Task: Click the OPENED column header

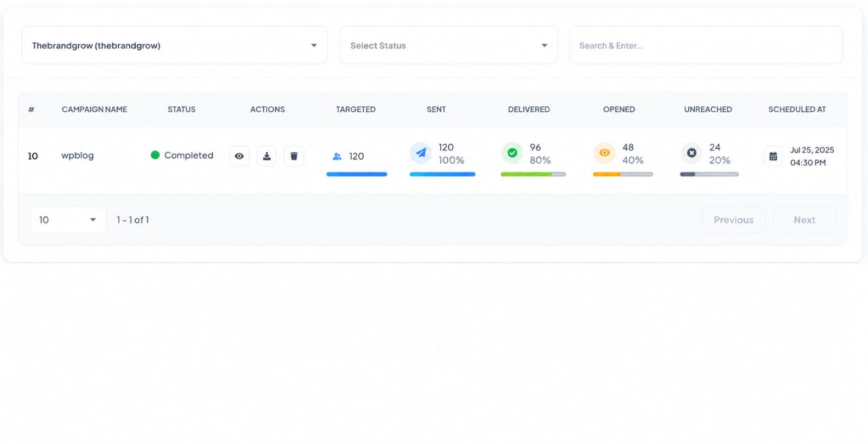Action: coord(619,110)
